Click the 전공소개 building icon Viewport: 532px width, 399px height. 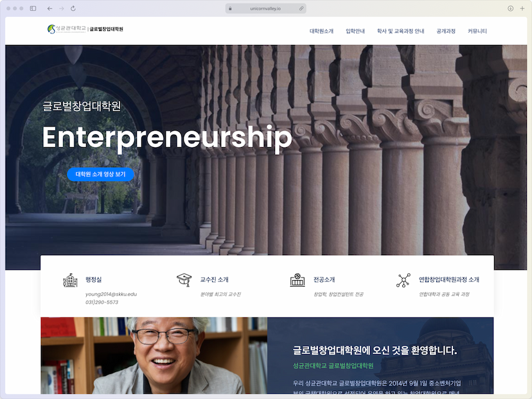coord(297,280)
